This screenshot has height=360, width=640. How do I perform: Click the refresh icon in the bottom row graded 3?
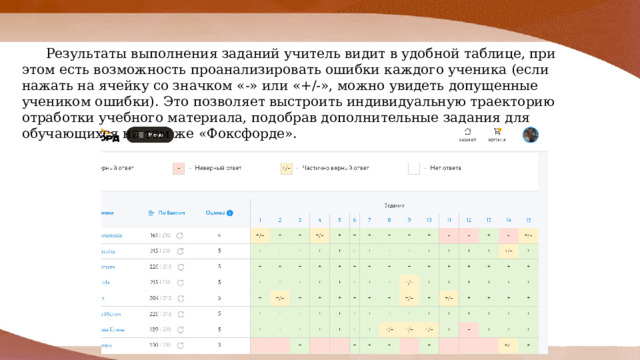click(180, 345)
